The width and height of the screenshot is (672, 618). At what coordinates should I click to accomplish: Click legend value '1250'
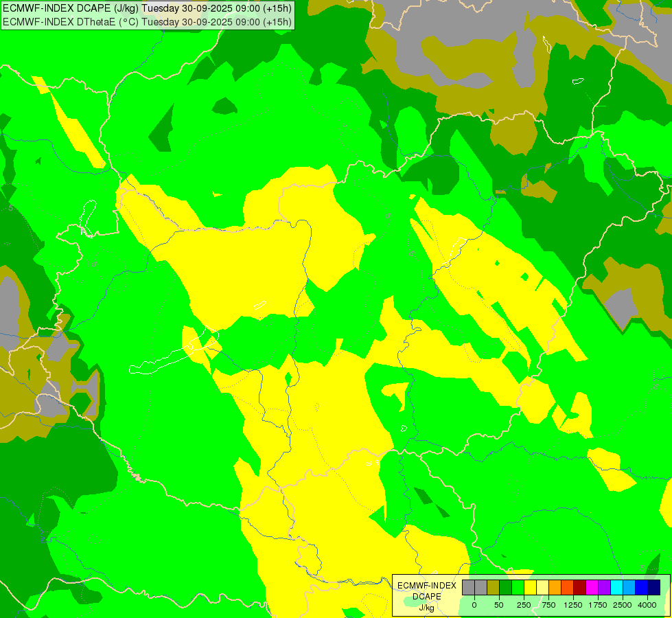[573, 605]
